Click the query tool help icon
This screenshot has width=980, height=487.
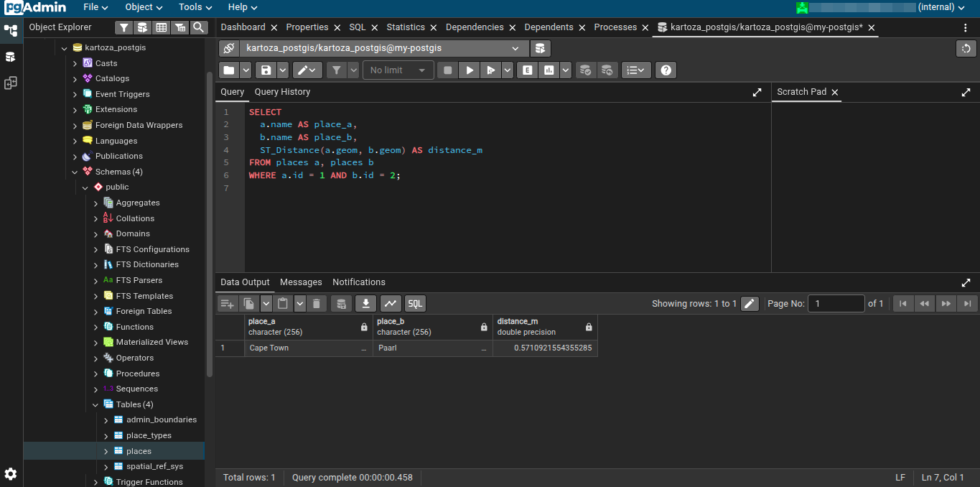click(666, 70)
